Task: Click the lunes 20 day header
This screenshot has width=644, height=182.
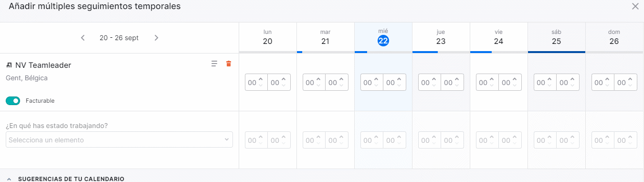Action: pyautogui.click(x=267, y=37)
